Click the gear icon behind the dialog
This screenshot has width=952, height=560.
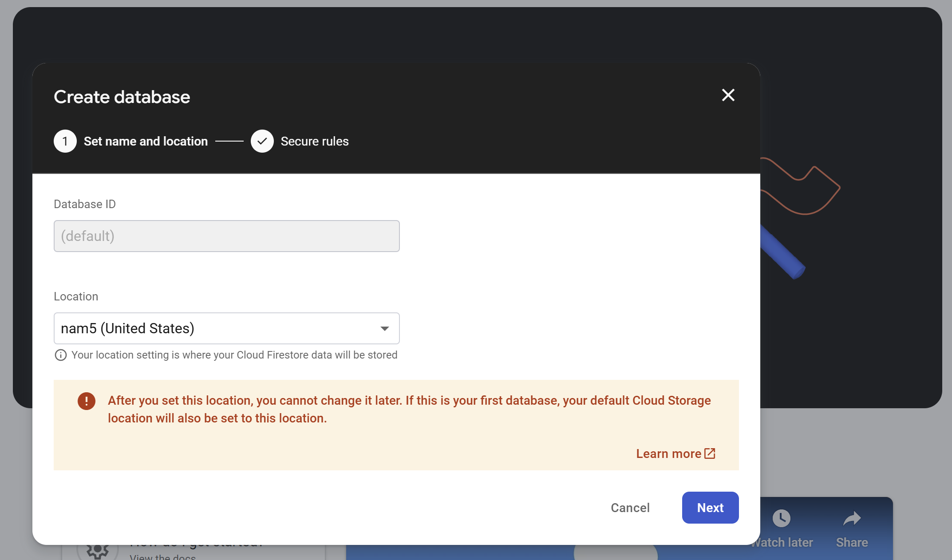coord(98,551)
